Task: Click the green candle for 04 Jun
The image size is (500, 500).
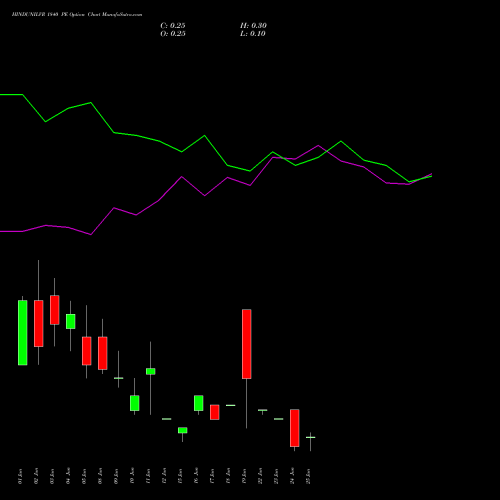Action: point(71,321)
